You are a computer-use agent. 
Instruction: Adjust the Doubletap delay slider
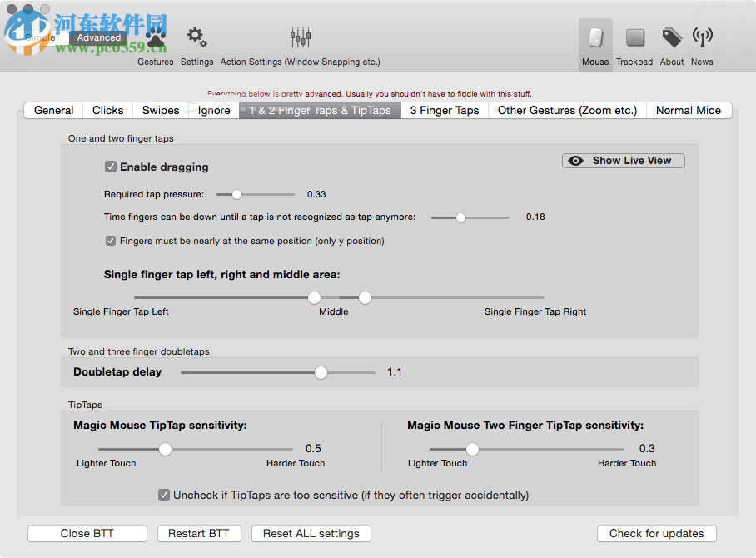[321, 372]
